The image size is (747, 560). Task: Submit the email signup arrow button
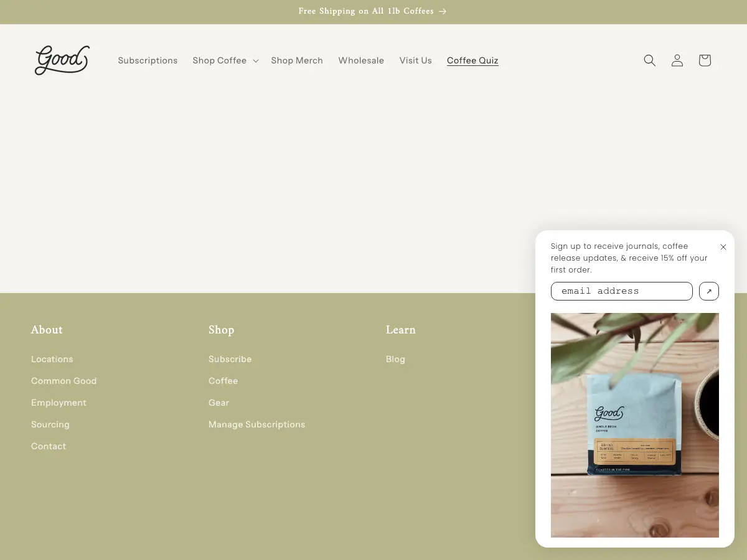(x=709, y=291)
